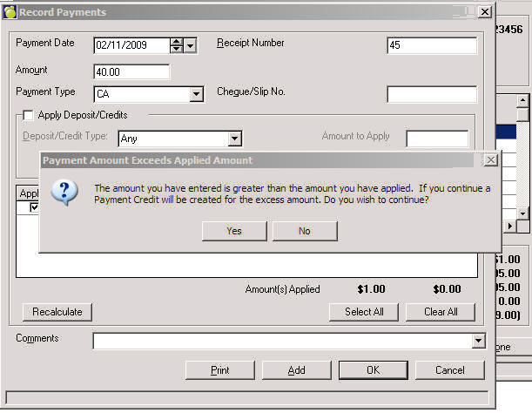Click the Record Payments title bar icon

(x=10, y=12)
